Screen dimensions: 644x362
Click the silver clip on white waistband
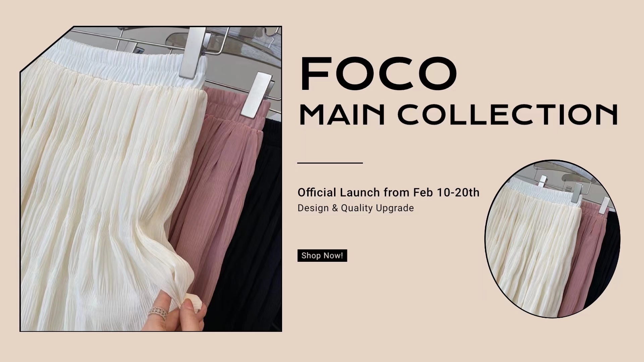tap(193, 53)
